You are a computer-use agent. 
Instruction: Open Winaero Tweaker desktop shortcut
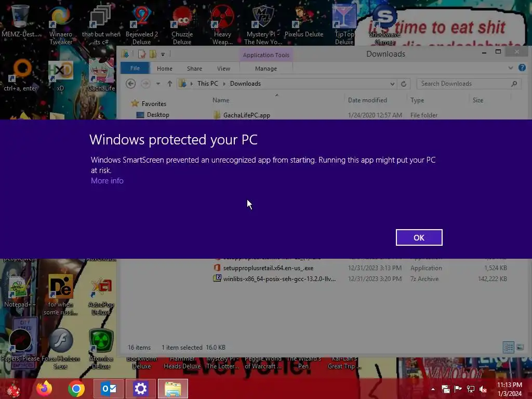coord(60,26)
